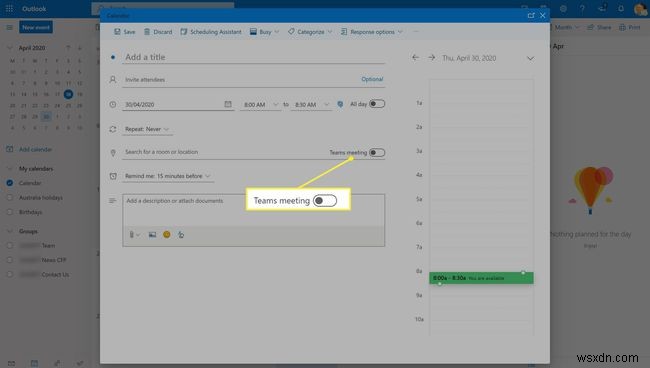The image size is (650, 368).
Task: Toggle the News CFP group calendar
Action: click(10, 260)
